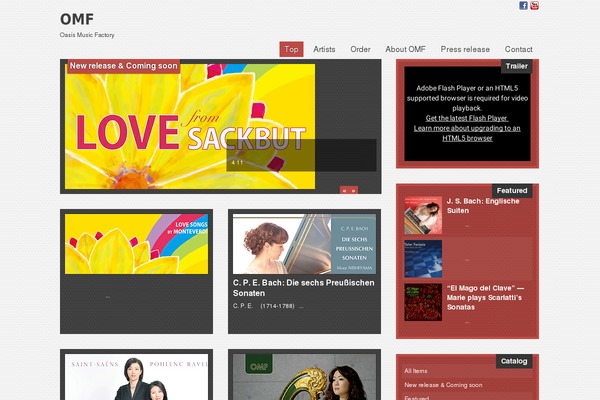Image resolution: width=600 pixels, height=400 pixels.
Task: Select the Top menu item
Action: (x=291, y=49)
